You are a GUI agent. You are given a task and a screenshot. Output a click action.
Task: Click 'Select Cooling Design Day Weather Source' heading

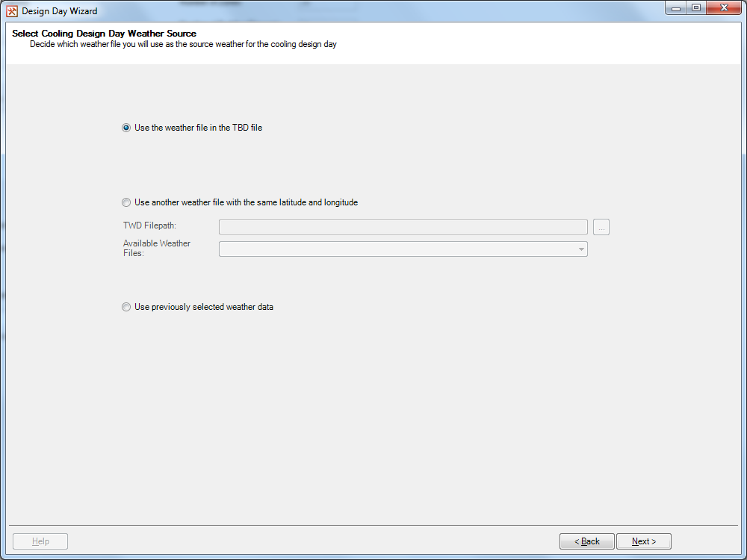click(x=105, y=34)
